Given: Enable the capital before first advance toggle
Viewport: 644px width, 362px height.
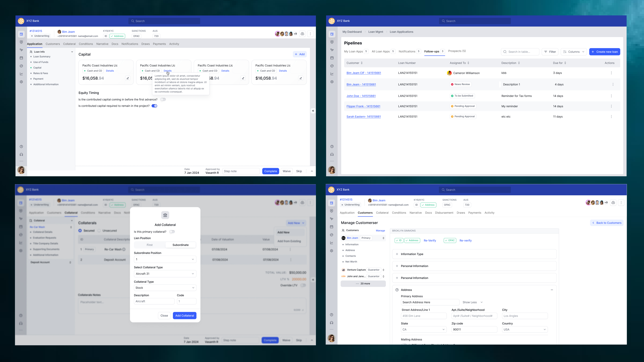Looking at the screenshot, I should click(x=163, y=99).
